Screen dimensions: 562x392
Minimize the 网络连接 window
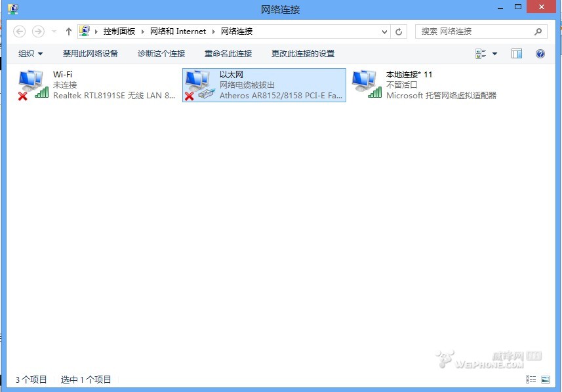coord(500,8)
